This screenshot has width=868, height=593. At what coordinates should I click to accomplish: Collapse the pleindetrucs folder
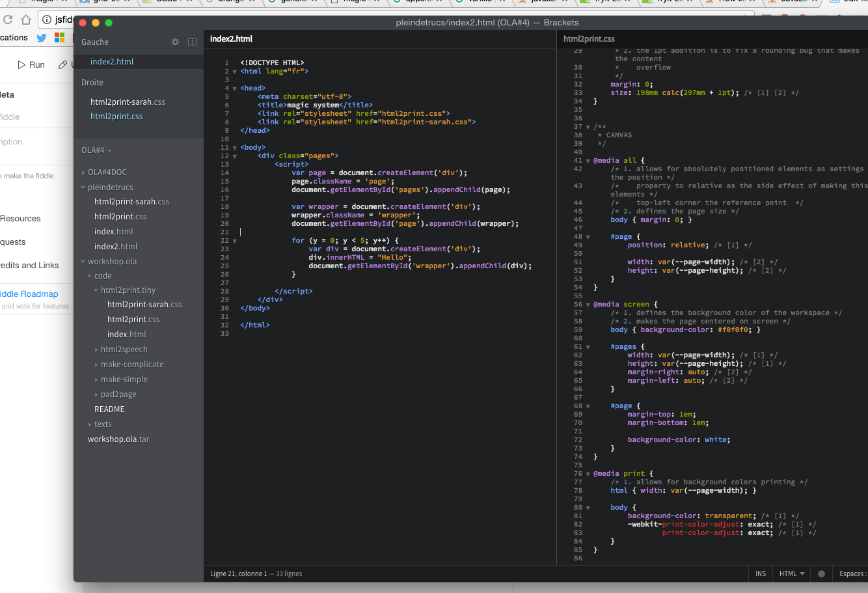pyautogui.click(x=83, y=187)
